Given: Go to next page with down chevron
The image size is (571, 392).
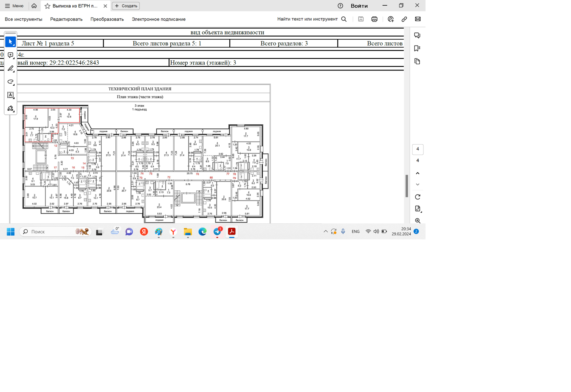Looking at the screenshot, I should (x=417, y=184).
